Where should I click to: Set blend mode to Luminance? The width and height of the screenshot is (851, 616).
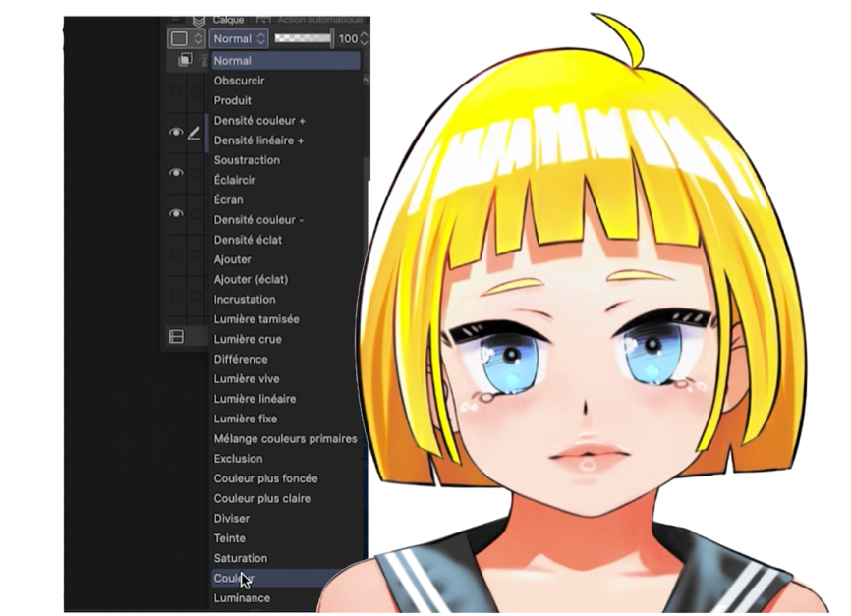[242, 598]
